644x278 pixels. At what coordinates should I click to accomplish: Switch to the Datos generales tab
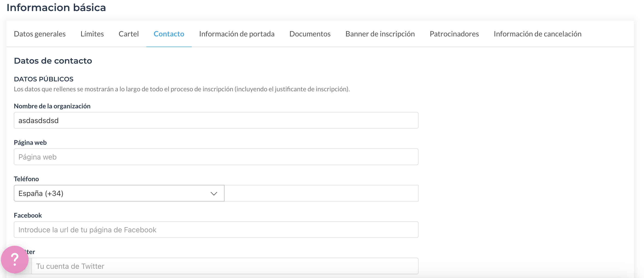(x=40, y=34)
